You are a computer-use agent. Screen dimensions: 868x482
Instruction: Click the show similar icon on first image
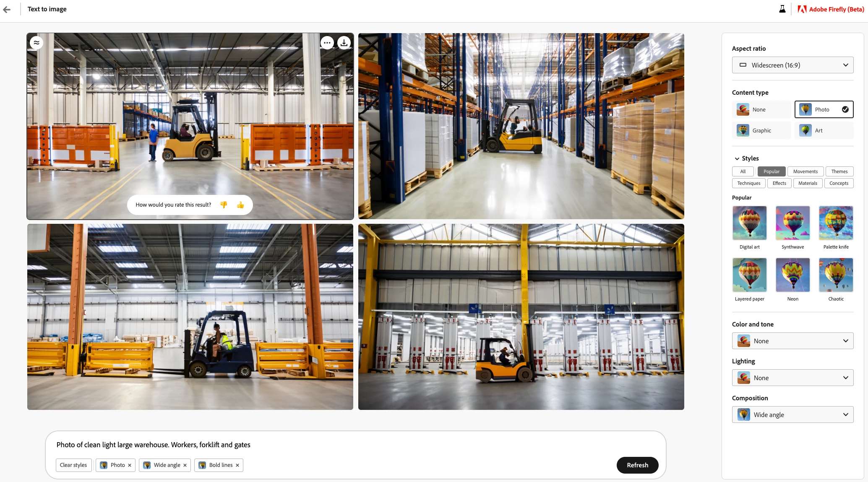point(36,43)
